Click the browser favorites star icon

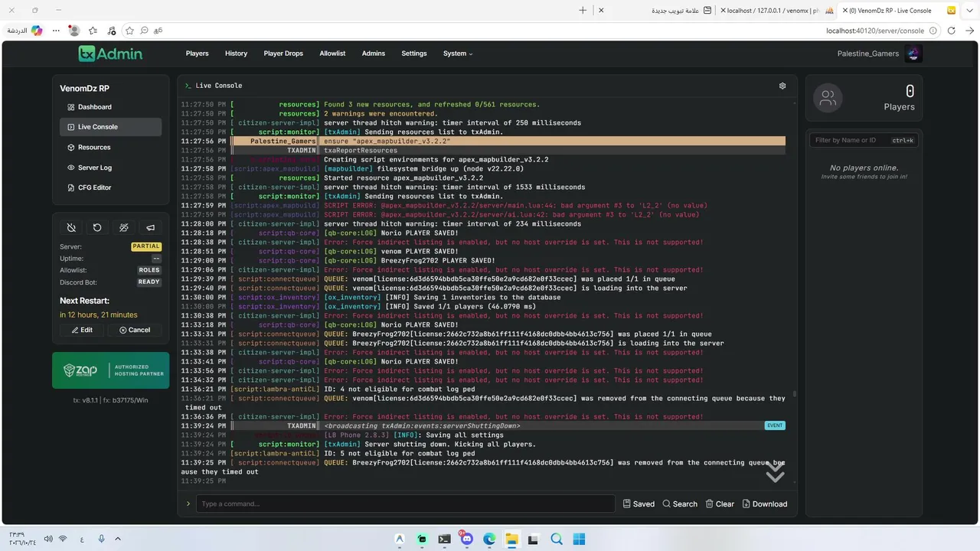click(x=129, y=31)
